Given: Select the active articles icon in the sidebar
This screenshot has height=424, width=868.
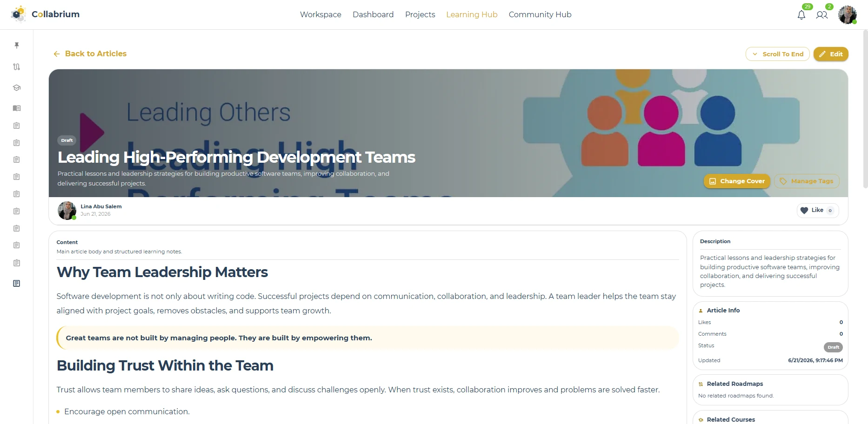Looking at the screenshot, I should pos(17,284).
